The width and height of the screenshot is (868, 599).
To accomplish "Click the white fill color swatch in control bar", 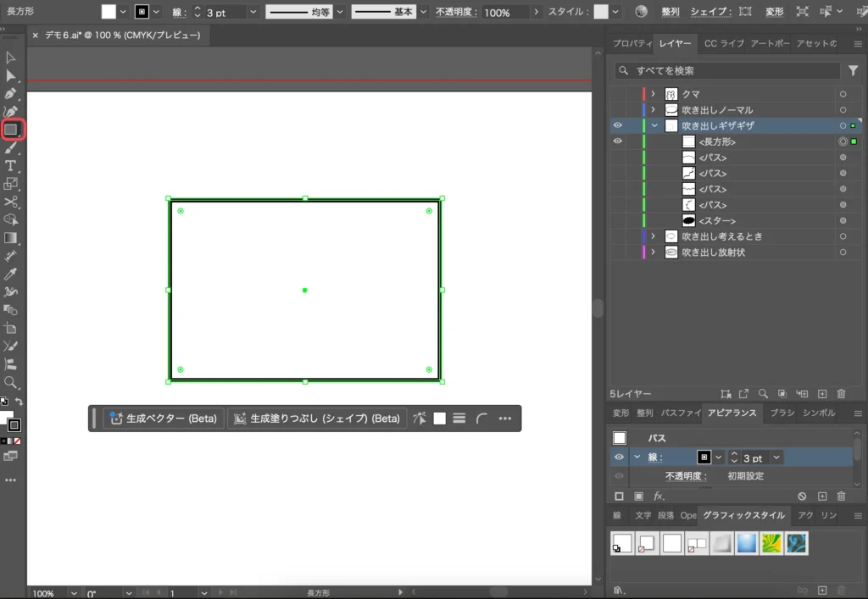I will [108, 13].
